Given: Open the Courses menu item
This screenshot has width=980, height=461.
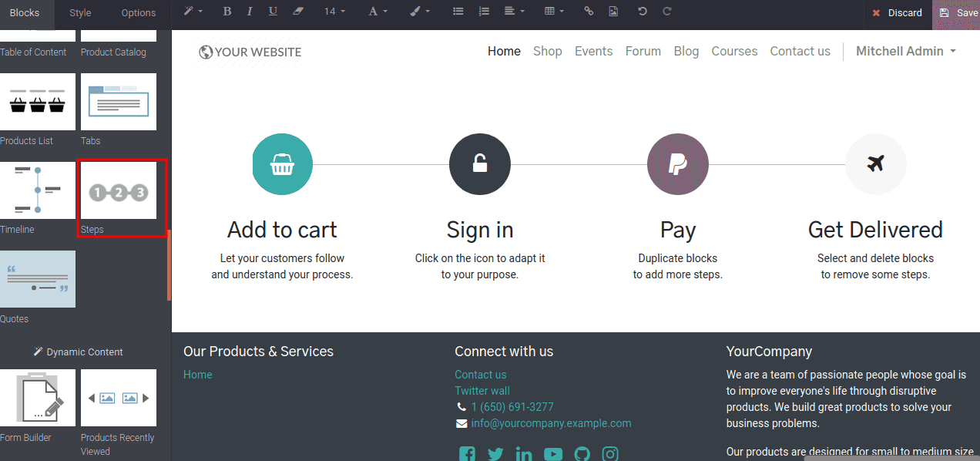Looking at the screenshot, I should [734, 51].
